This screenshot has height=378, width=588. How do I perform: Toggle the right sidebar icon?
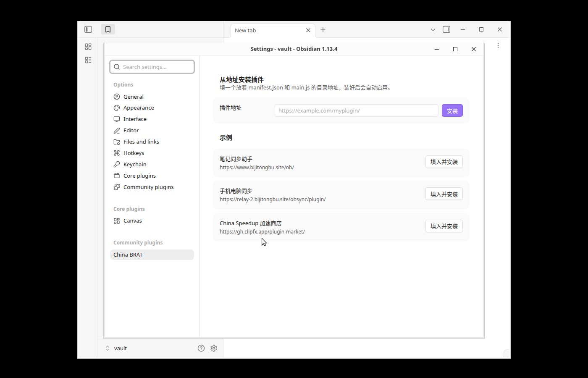pyautogui.click(x=446, y=29)
